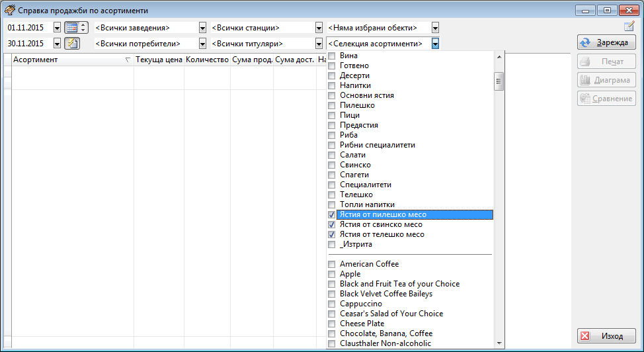Click the period stepper arrows next to calendar

coord(83,28)
